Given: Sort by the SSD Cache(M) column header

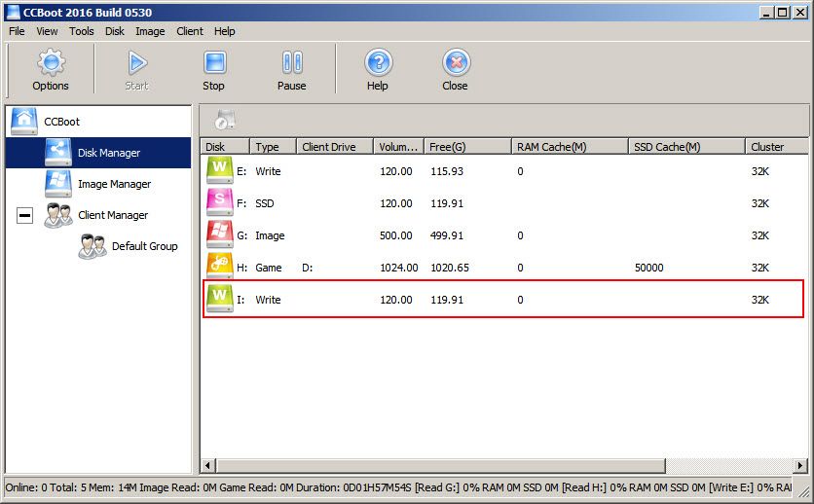Looking at the screenshot, I should tap(686, 147).
